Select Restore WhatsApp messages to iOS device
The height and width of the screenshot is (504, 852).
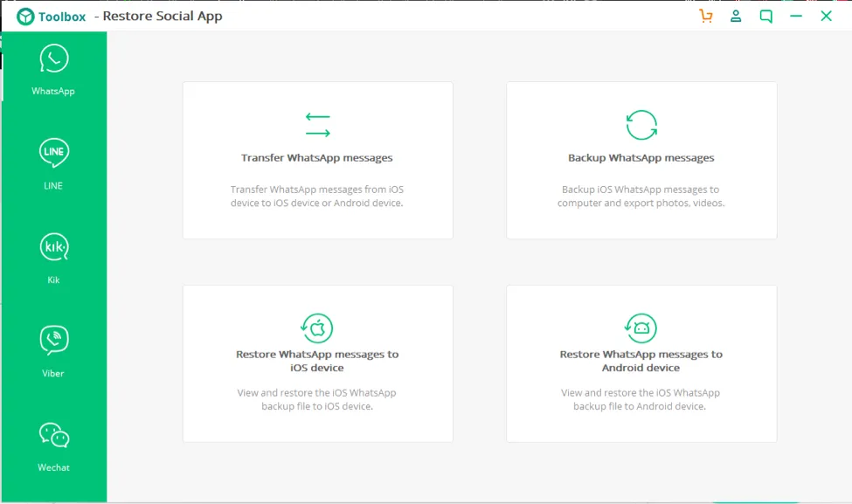click(x=317, y=361)
